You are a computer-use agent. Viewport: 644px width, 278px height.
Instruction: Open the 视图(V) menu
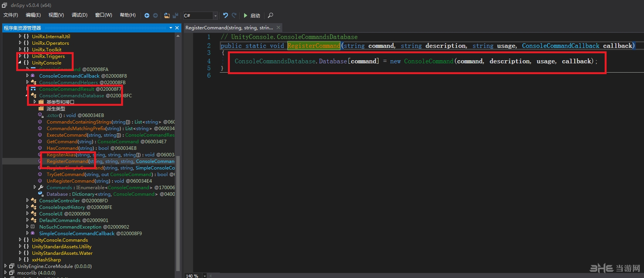[x=56, y=15]
